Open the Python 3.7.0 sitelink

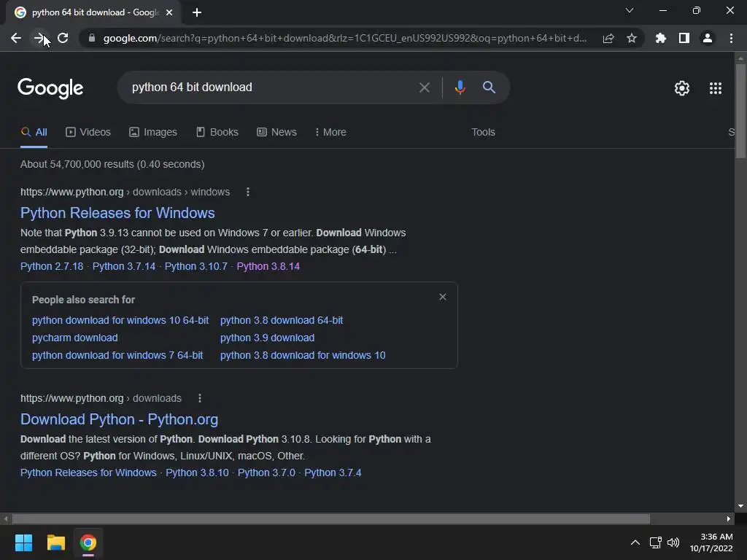pos(266,472)
